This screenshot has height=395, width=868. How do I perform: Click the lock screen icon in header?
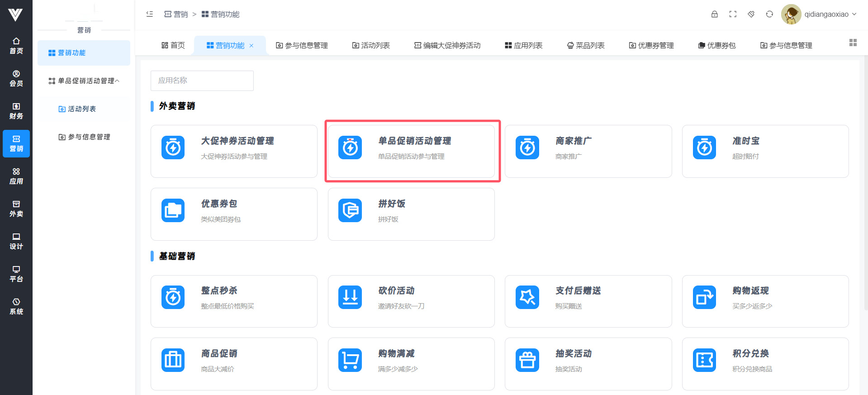pyautogui.click(x=714, y=14)
